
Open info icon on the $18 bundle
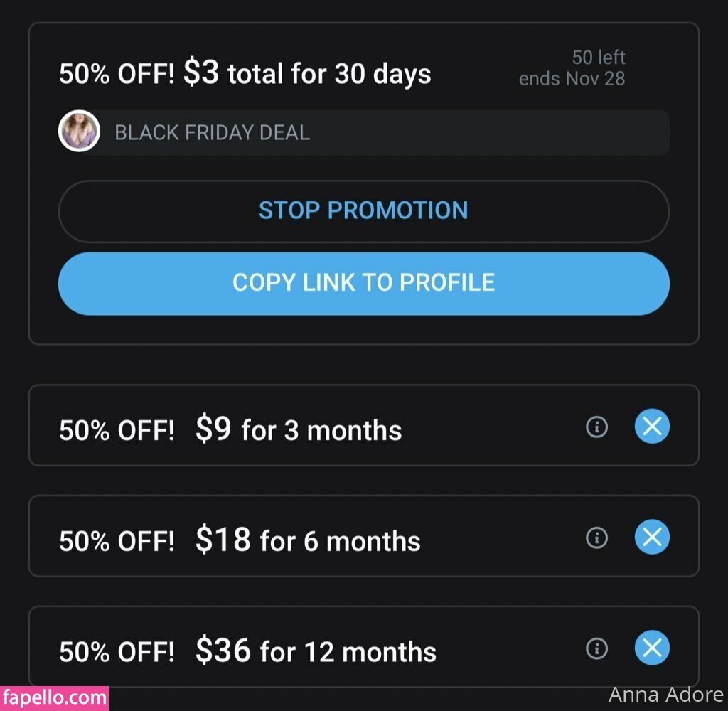click(596, 538)
